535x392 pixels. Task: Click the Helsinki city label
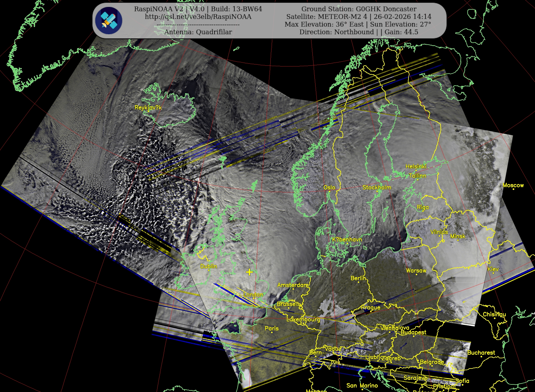click(416, 166)
